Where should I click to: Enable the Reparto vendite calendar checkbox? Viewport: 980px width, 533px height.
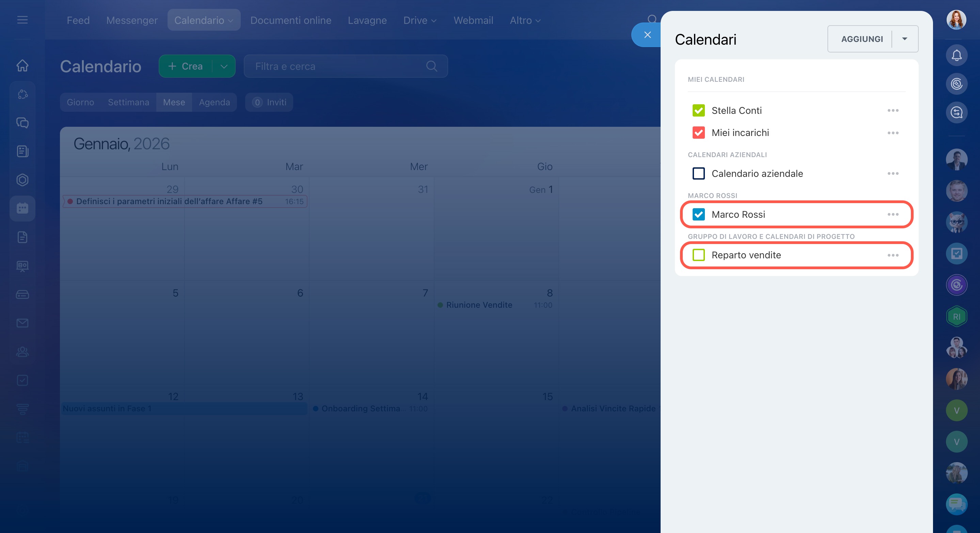pos(698,255)
